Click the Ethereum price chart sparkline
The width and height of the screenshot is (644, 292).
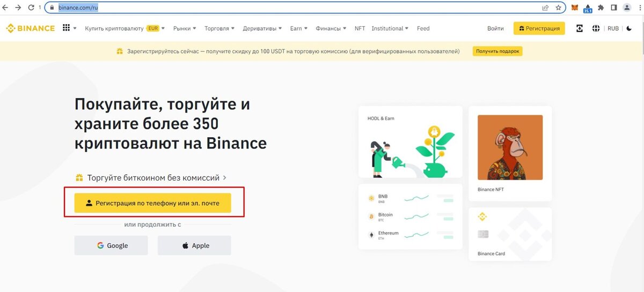[x=416, y=235]
